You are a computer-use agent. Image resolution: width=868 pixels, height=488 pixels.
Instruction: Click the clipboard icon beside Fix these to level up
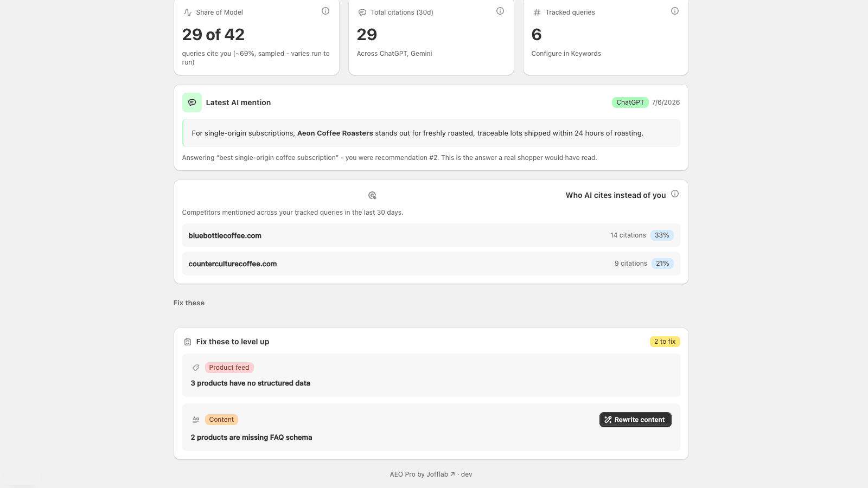[188, 342]
